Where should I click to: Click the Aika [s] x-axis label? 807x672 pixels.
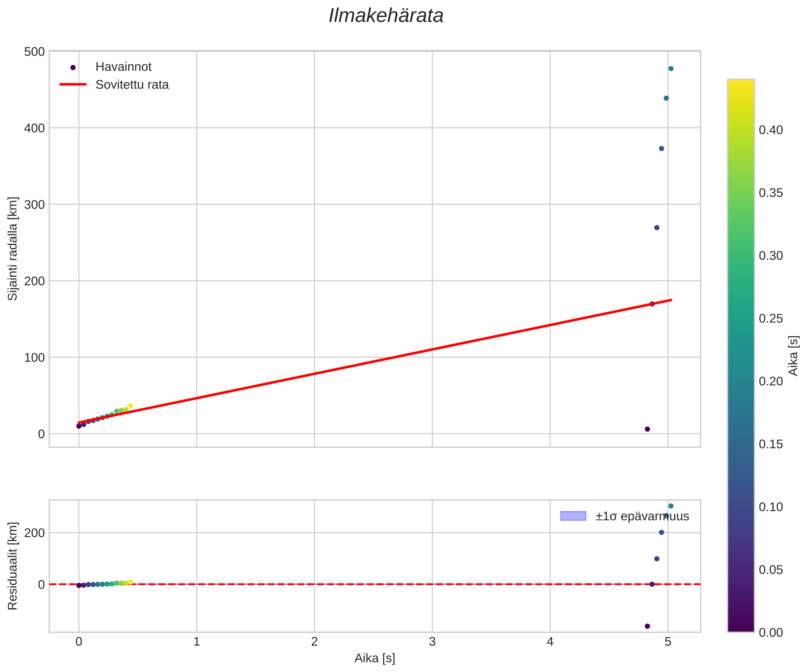[x=375, y=658]
